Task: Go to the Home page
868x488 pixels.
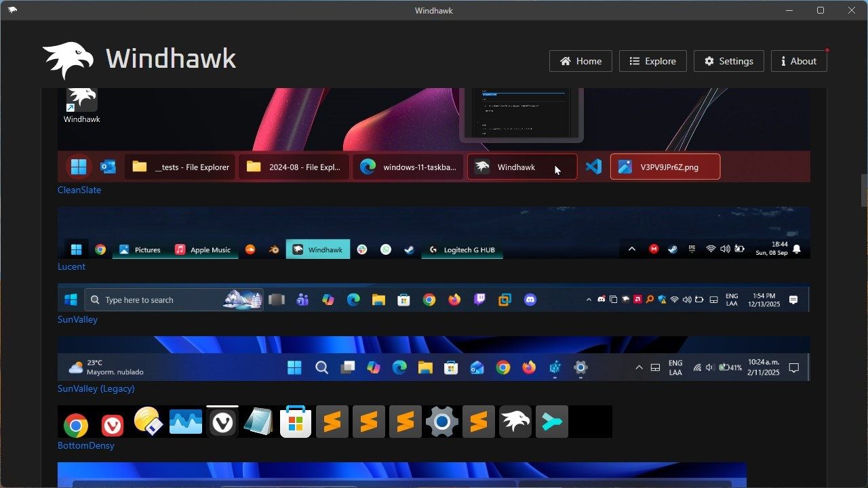Action: [x=580, y=61]
